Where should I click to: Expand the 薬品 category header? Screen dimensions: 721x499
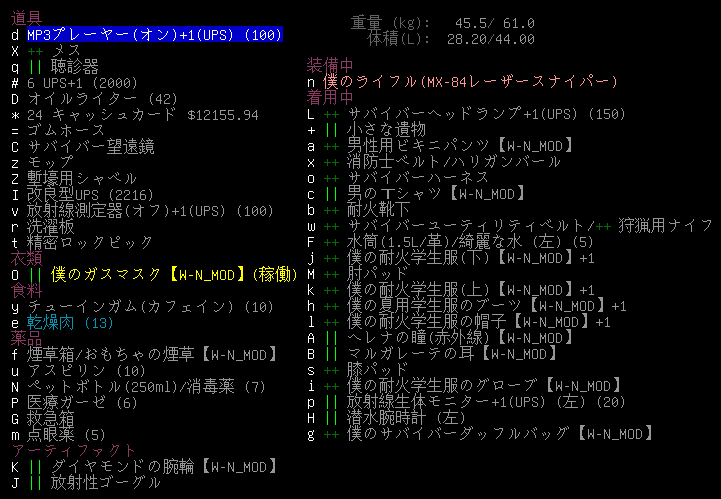pos(26,338)
